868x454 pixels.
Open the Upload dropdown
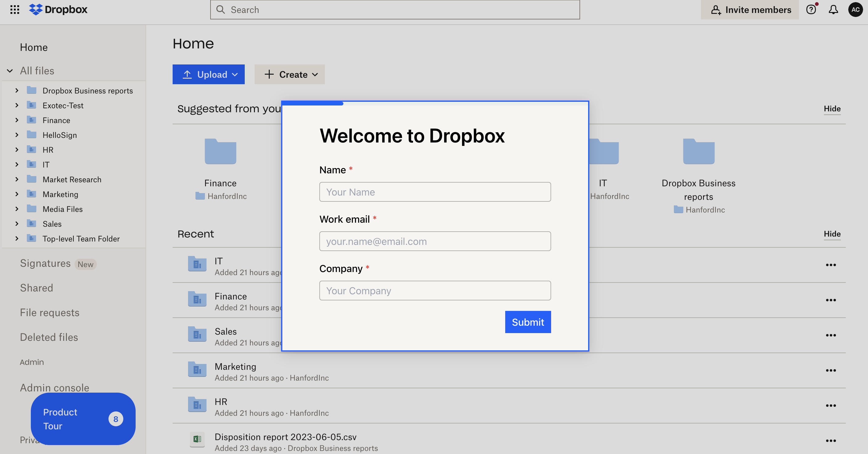click(x=209, y=74)
